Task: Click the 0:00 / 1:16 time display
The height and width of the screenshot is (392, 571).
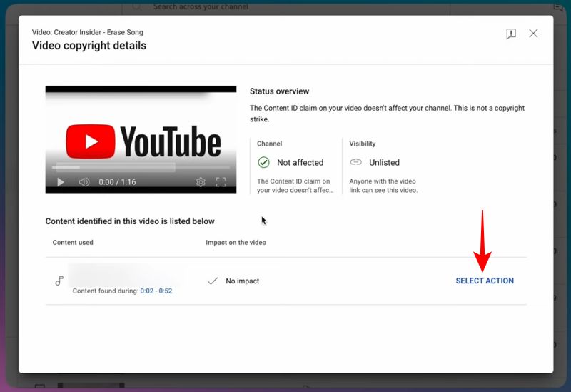Action: [116, 182]
